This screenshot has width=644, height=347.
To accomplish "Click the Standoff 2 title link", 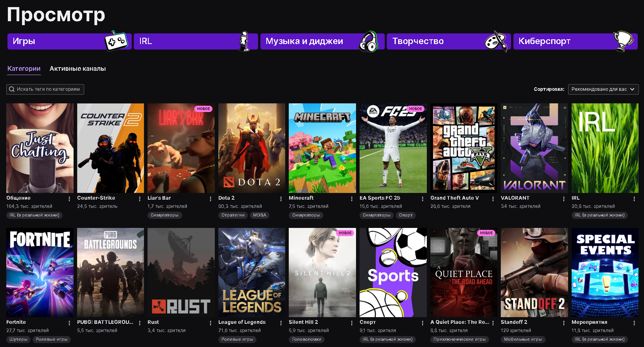I will 514,322.
